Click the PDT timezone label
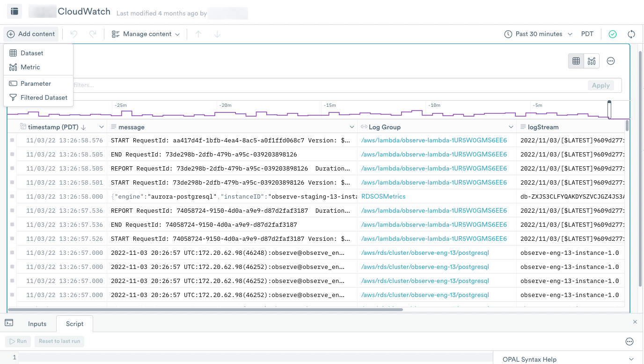 (587, 34)
